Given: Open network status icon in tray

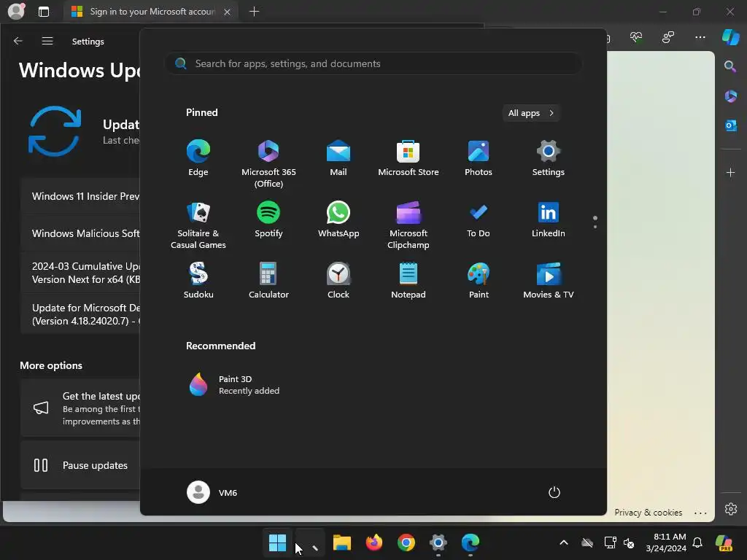Looking at the screenshot, I should tap(610, 542).
